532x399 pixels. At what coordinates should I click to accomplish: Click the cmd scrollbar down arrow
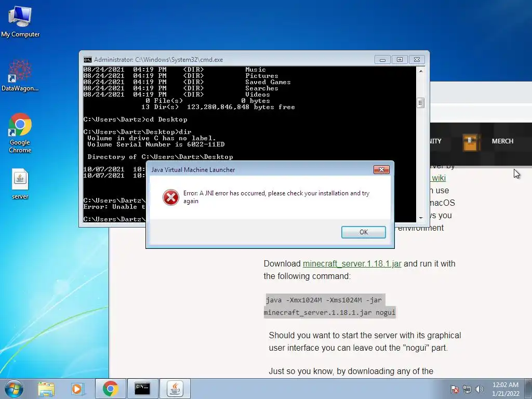[x=421, y=218]
